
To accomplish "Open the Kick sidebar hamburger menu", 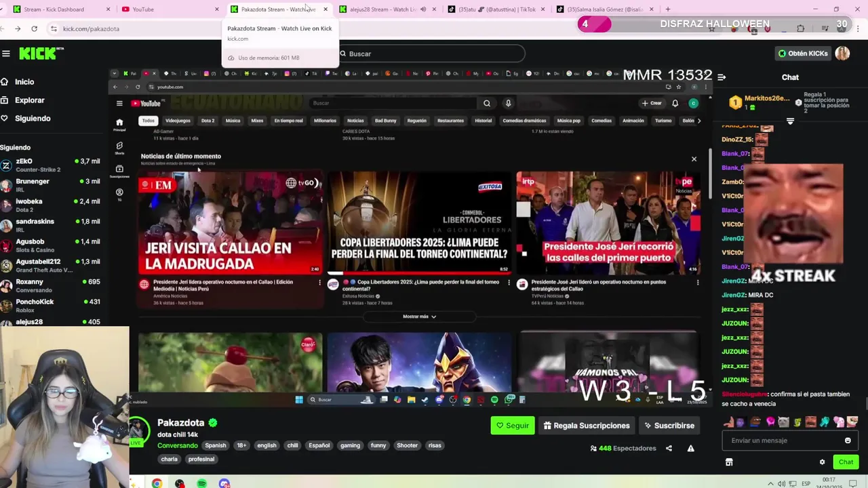I will tap(6, 54).
